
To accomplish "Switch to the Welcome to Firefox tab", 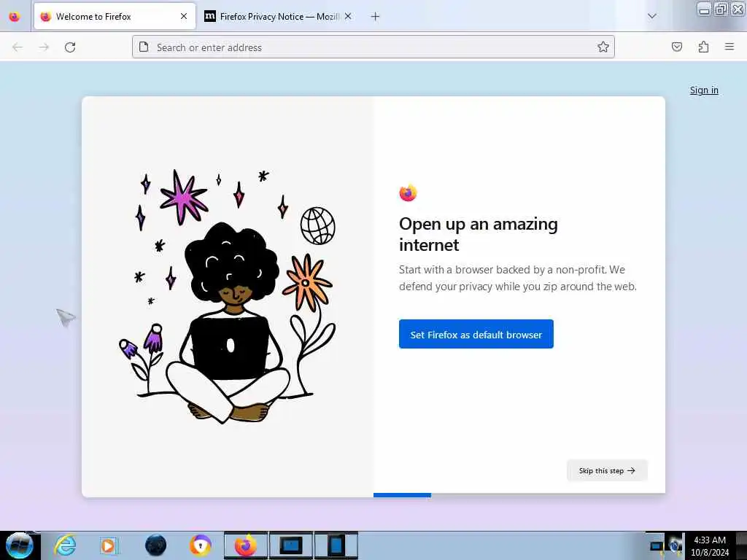I will [115, 16].
